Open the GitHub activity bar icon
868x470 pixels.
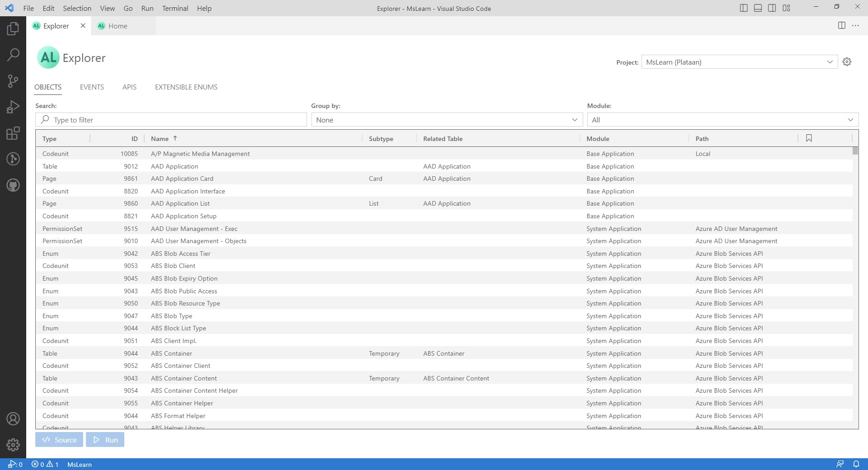click(x=13, y=185)
